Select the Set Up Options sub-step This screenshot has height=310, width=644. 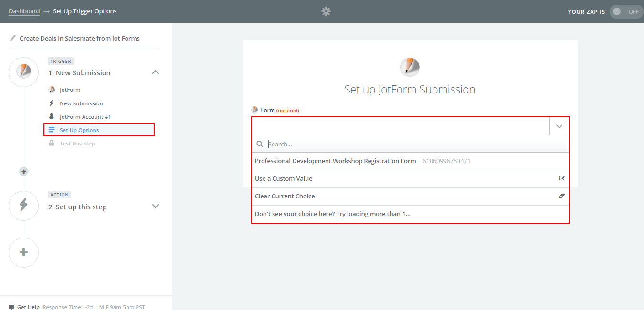pos(99,130)
